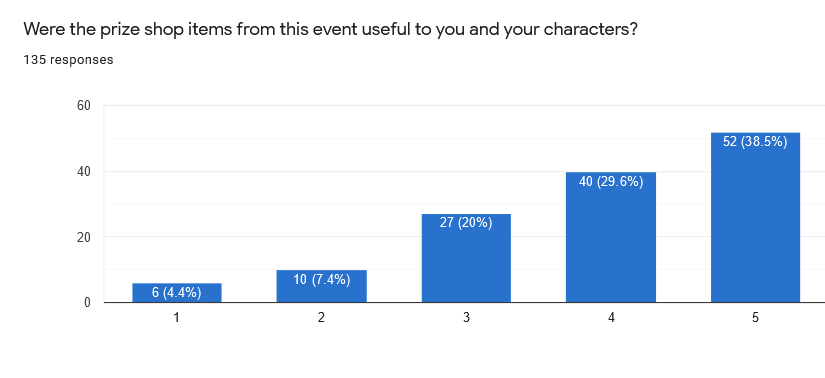Image resolution: width=825 pixels, height=378 pixels.
Task: Click the 52 (38.5%) data label
Action: coord(756,142)
